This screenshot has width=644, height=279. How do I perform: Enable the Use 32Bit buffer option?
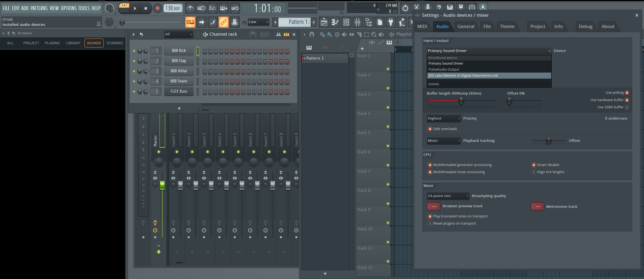pyautogui.click(x=627, y=107)
